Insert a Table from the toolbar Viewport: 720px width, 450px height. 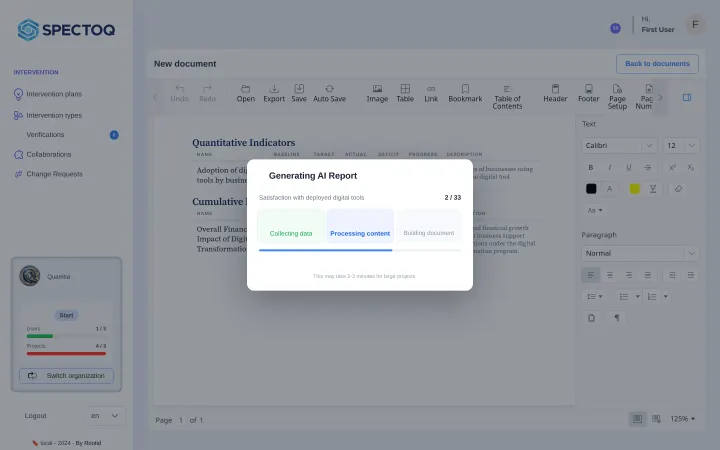click(x=405, y=93)
